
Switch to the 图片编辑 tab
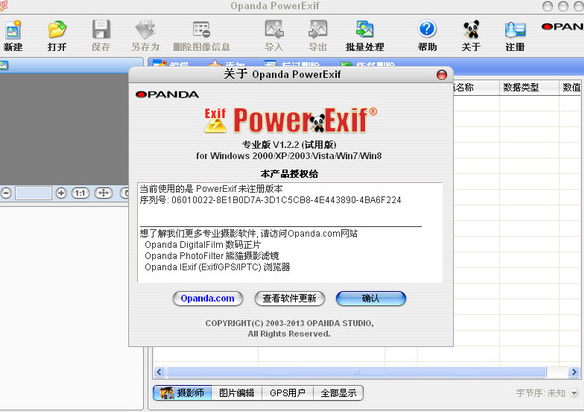click(x=237, y=393)
